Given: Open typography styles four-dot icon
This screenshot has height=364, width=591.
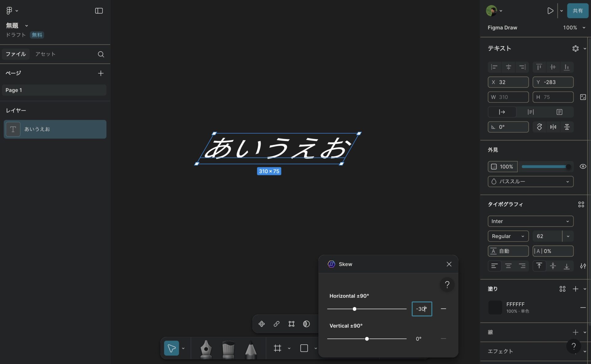Looking at the screenshot, I should pyautogui.click(x=581, y=204).
